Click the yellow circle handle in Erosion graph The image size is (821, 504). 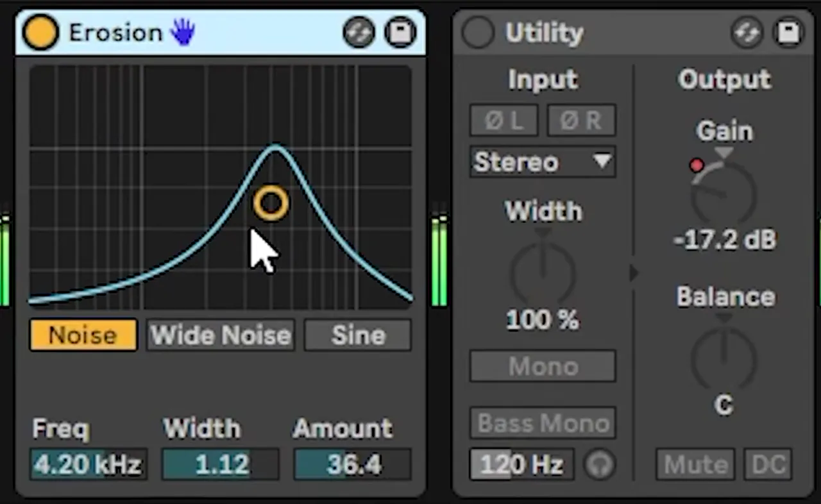pyautogui.click(x=271, y=203)
